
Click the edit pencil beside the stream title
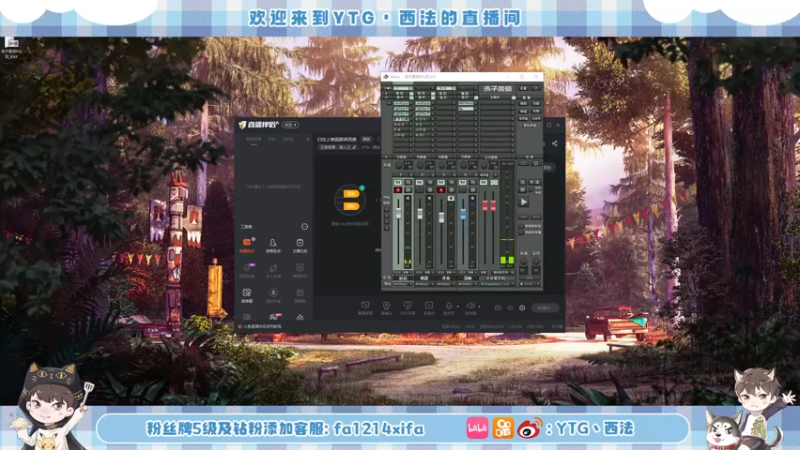pyautogui.click(x=354, y=147)
